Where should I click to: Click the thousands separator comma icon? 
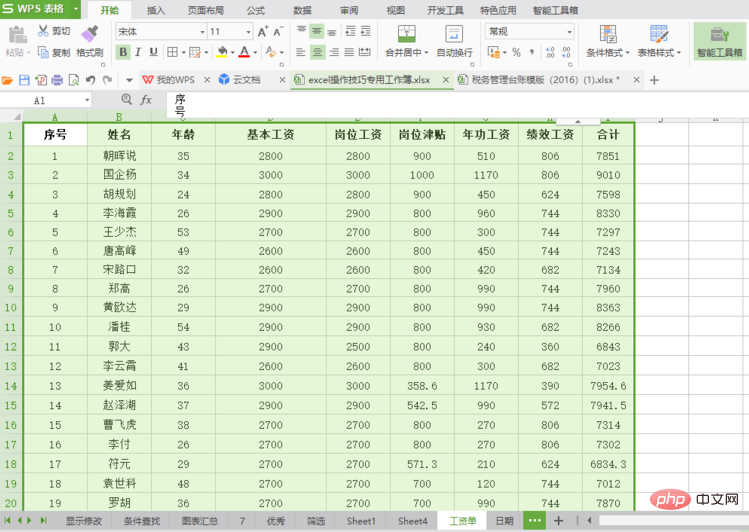coord(532,52)
